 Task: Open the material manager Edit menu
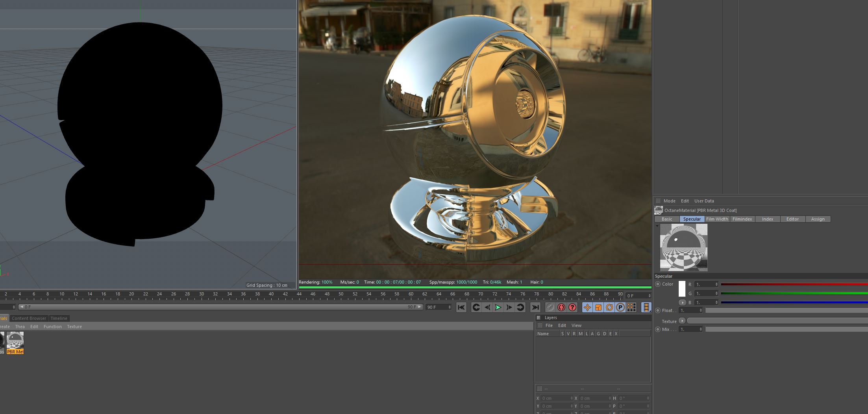pyautogui.click(x=34, y=327)
